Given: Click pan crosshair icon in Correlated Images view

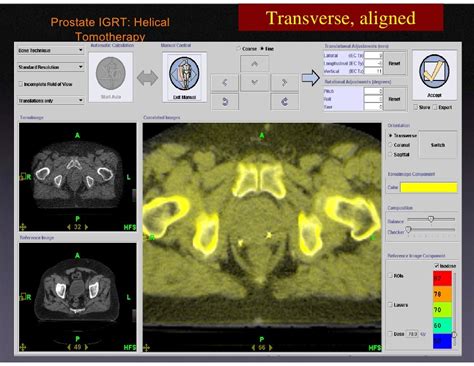Looking at the screenshot, I should pos(146,348).
